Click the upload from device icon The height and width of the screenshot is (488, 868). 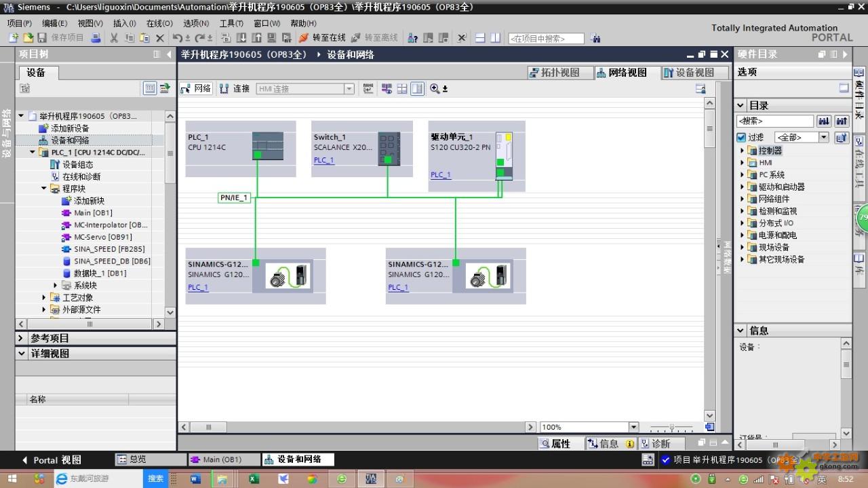point(257,38)
